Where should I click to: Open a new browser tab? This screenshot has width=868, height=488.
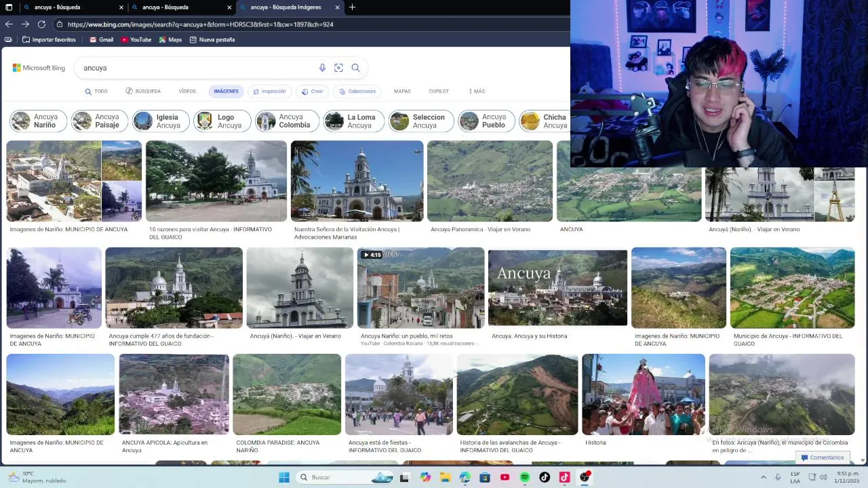(352, 7)
